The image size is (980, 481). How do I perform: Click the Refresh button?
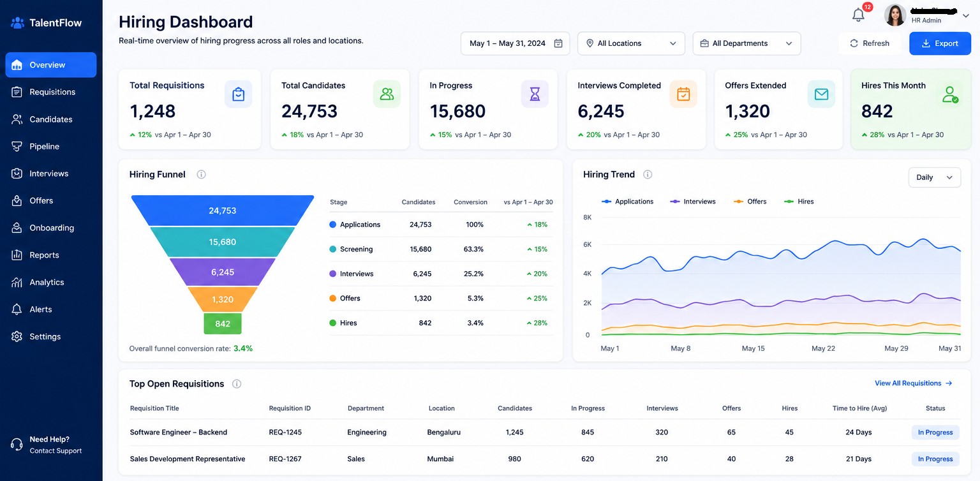869,43
